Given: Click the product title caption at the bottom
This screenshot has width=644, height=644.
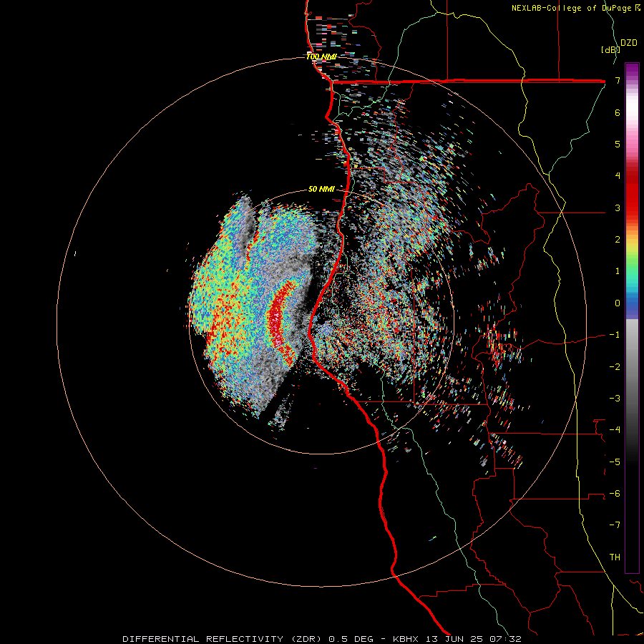Looking at the screenshot, I should pos(322,639).
